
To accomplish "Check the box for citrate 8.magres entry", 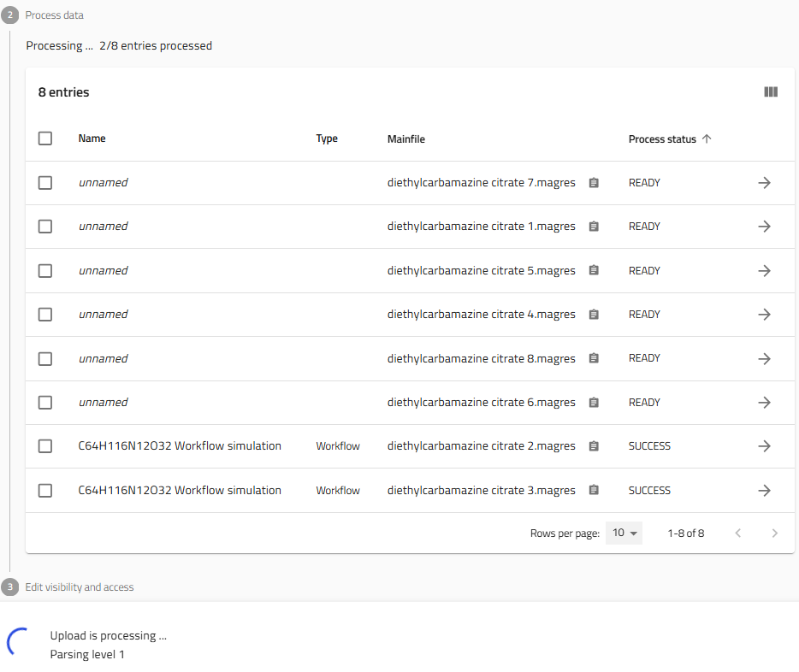I will pos(45,358).
